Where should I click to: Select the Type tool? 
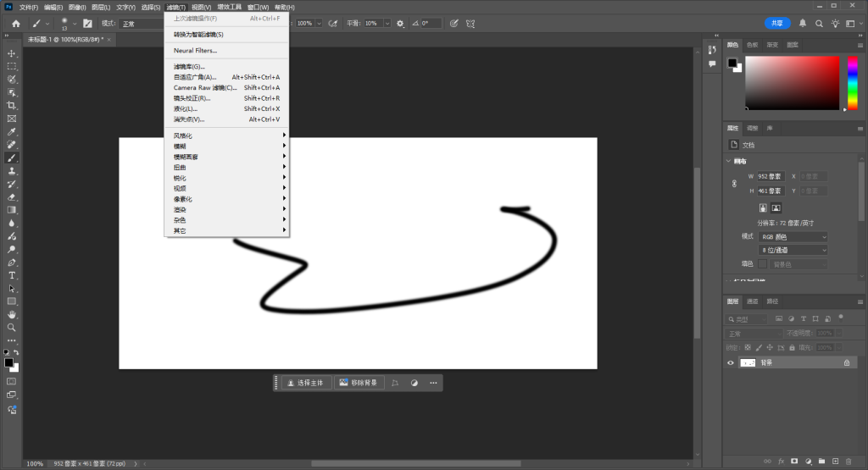[x=12, y=275]
